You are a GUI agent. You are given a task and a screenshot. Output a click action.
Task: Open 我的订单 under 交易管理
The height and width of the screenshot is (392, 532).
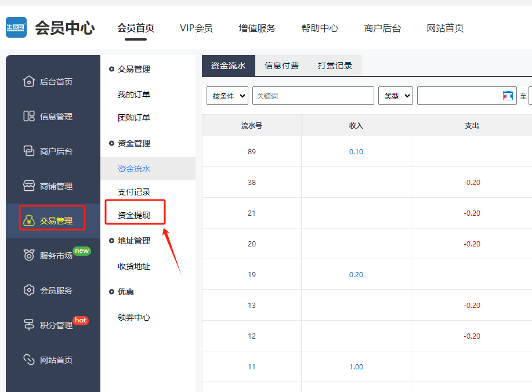134,95
